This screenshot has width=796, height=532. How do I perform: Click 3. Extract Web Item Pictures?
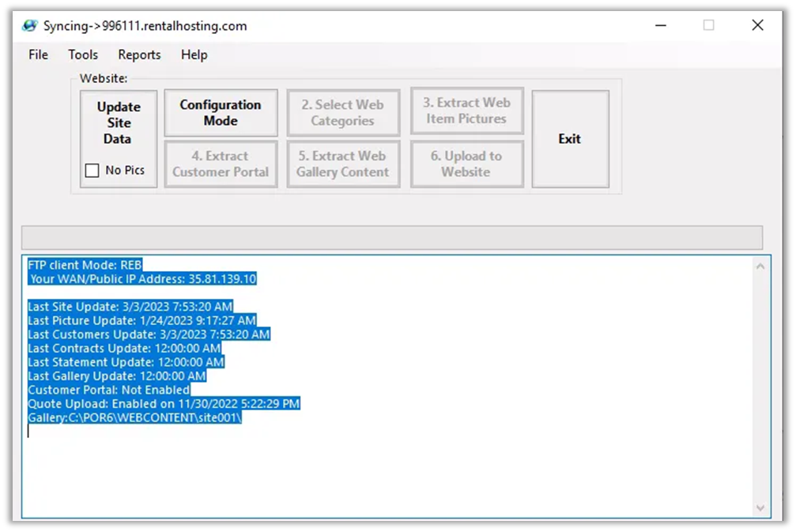[x=466, y=111]
